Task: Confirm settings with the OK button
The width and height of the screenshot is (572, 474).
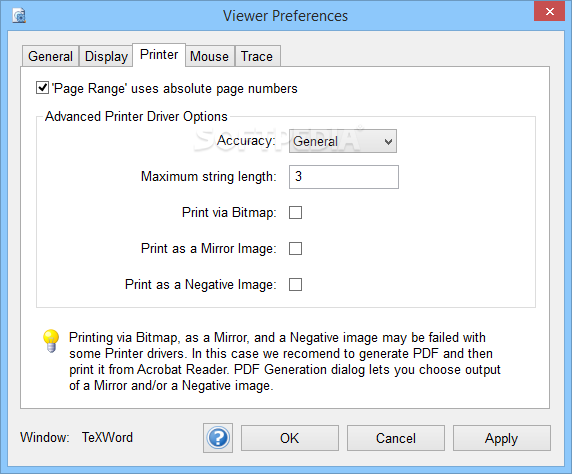Action: click(x=290, y=438)
